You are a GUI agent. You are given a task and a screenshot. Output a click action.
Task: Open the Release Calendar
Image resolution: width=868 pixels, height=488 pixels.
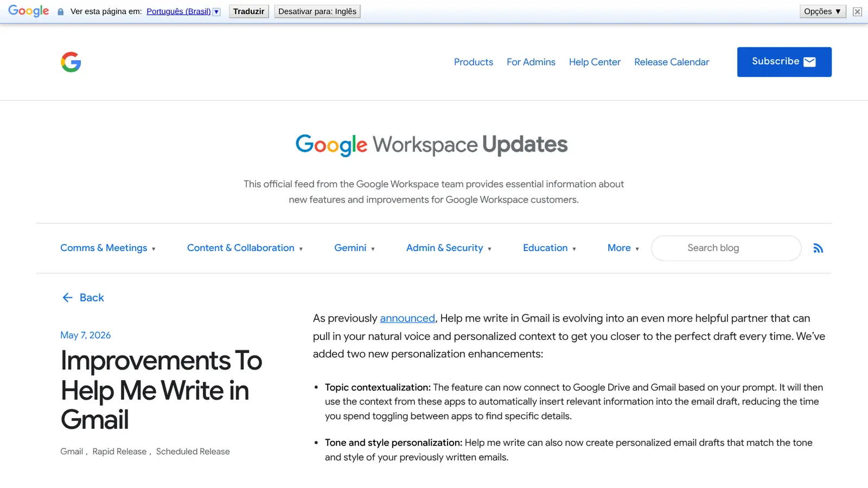(672, 62)
